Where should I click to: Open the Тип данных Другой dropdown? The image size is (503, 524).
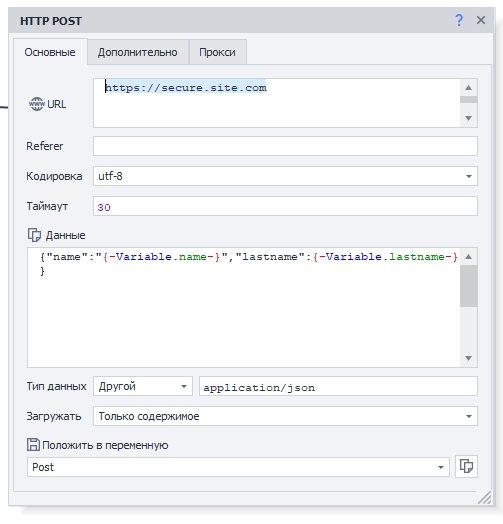click(x=143, y=386)
